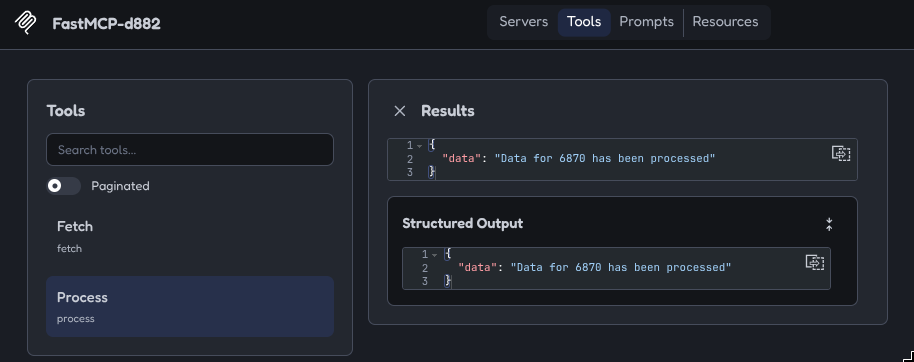Viewport: 914px width, 362px height.
Task: Click line number 3 in Results editor
Action: pos(410,173)
